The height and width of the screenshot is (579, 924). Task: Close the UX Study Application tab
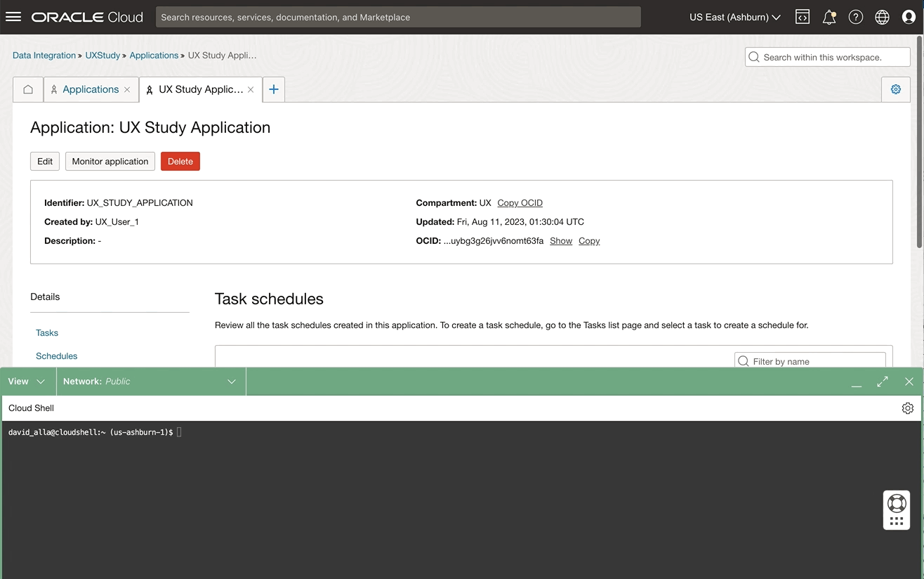(251, 89)
